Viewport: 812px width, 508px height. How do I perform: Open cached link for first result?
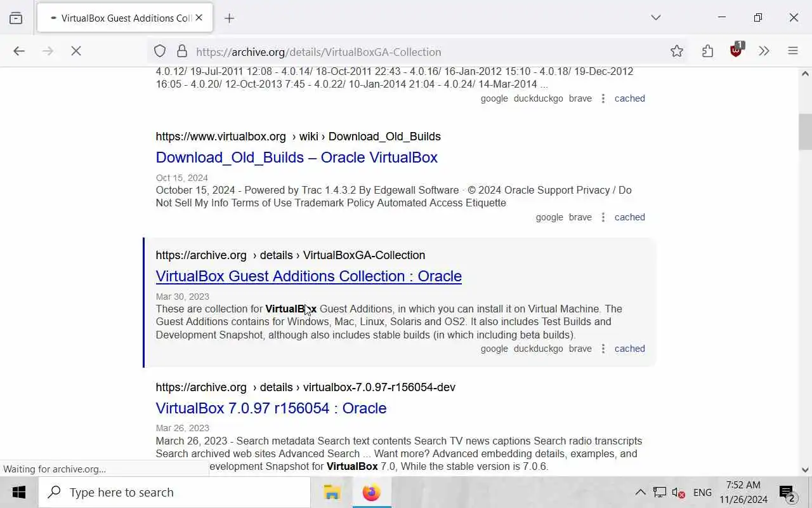[629, 98]
